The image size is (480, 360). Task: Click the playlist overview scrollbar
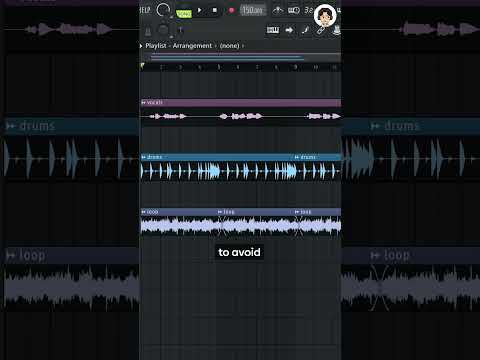point(241,57)
